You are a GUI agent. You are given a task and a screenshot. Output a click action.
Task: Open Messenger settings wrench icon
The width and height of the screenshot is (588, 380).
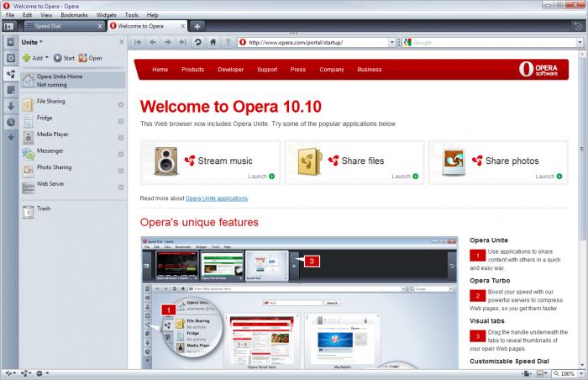click(x=121, y=155)
